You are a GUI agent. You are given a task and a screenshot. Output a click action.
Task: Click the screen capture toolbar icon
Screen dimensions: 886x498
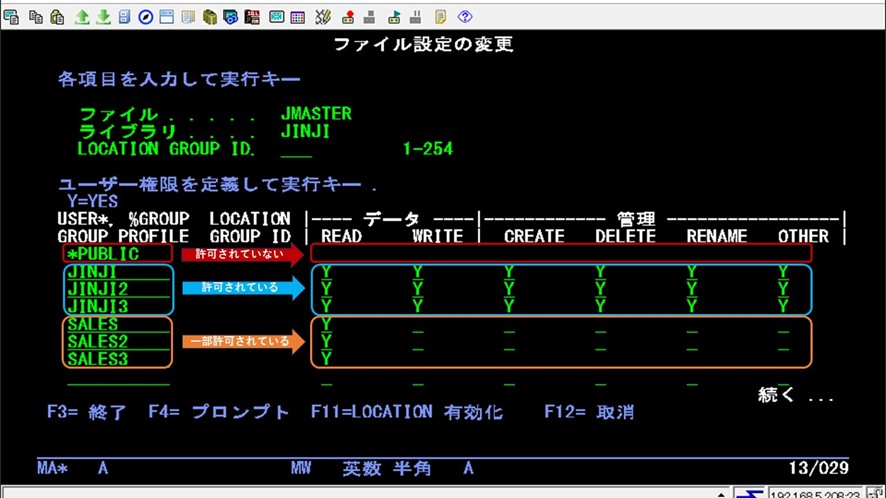point(11,17)
